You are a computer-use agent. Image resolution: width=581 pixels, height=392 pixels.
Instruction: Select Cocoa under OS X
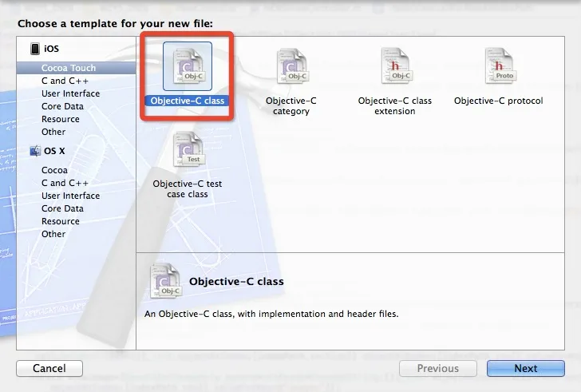click(x=54, y=170)
